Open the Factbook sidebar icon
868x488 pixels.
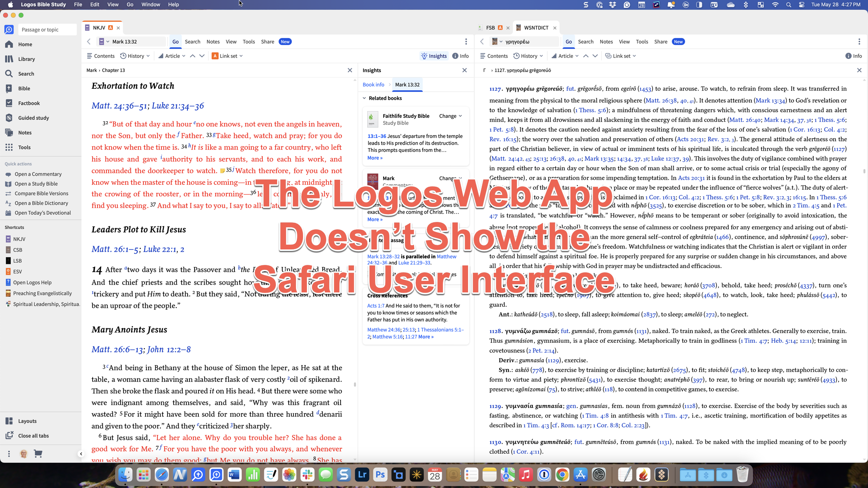pos(9,103)
